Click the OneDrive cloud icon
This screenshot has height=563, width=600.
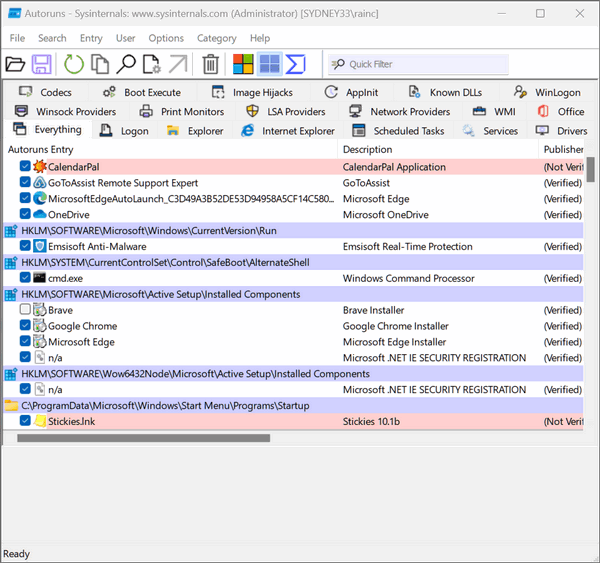pyautogui.click(x=39, y=214)
